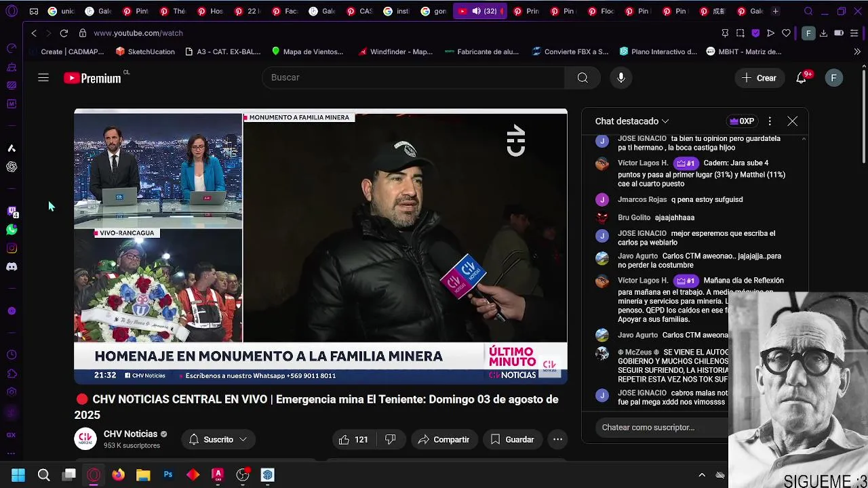Click the www.youtube.com/watch address bar
The image size is (868, 488).
click(138, 33)
